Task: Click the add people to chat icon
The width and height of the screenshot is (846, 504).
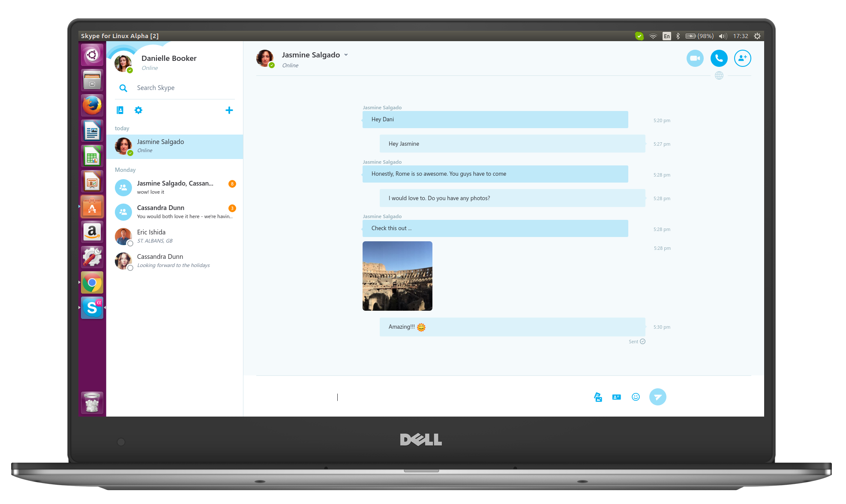Action: click(x=743, y=58)
